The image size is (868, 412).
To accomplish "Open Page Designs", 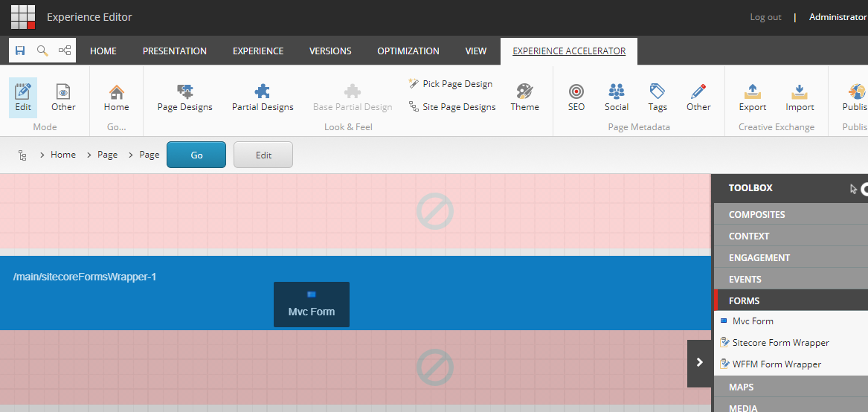I will pos(185,97).
